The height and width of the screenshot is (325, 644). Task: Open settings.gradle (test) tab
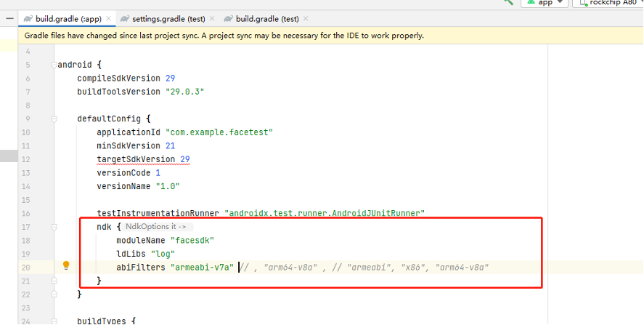coord(168,19)
